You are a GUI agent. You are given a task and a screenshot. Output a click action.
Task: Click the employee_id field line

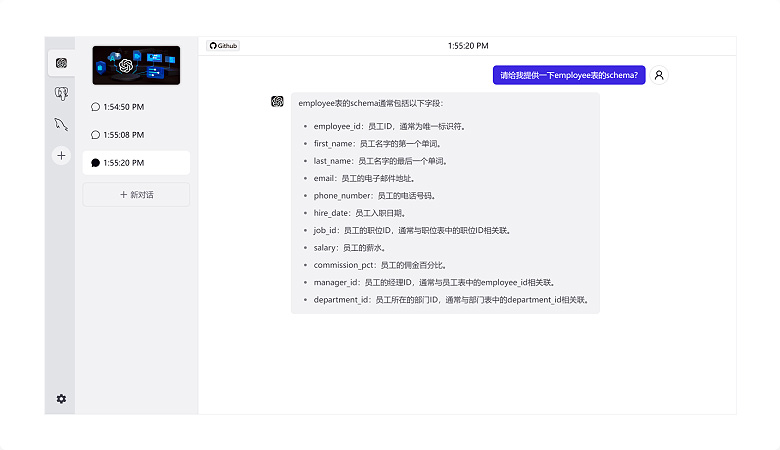[x=390, y=126]
